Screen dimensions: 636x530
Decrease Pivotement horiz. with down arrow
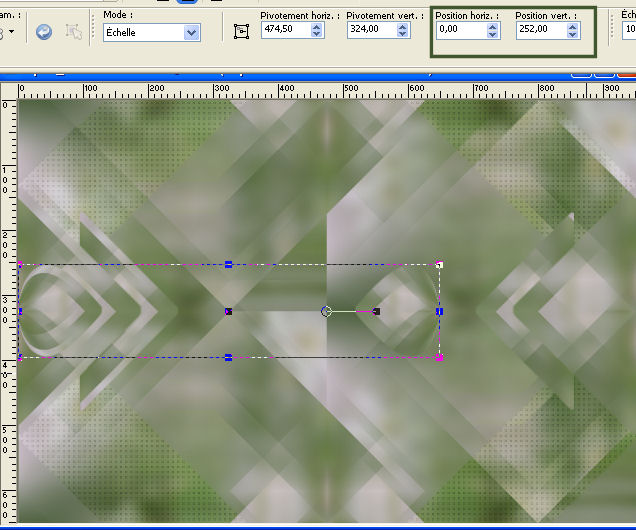[x=317, y=34]
